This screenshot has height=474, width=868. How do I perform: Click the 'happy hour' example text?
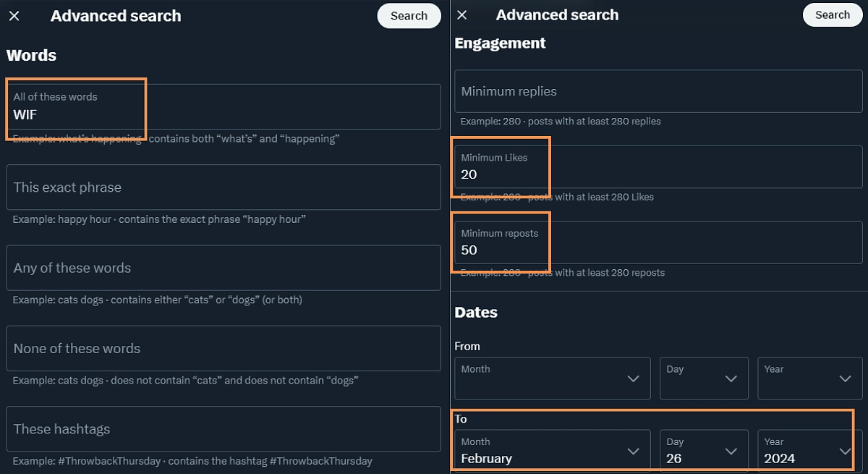click(159, 219)
